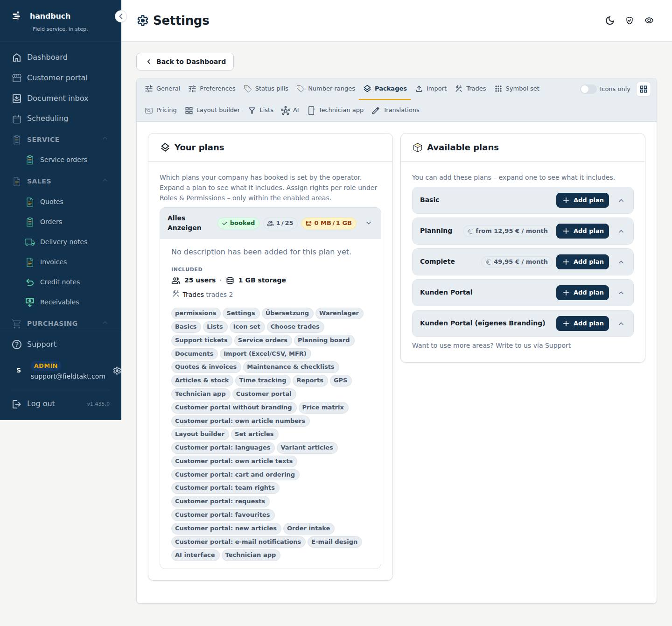Open Document inbox in sidebar
672x626 pixels.
[61, 98]
